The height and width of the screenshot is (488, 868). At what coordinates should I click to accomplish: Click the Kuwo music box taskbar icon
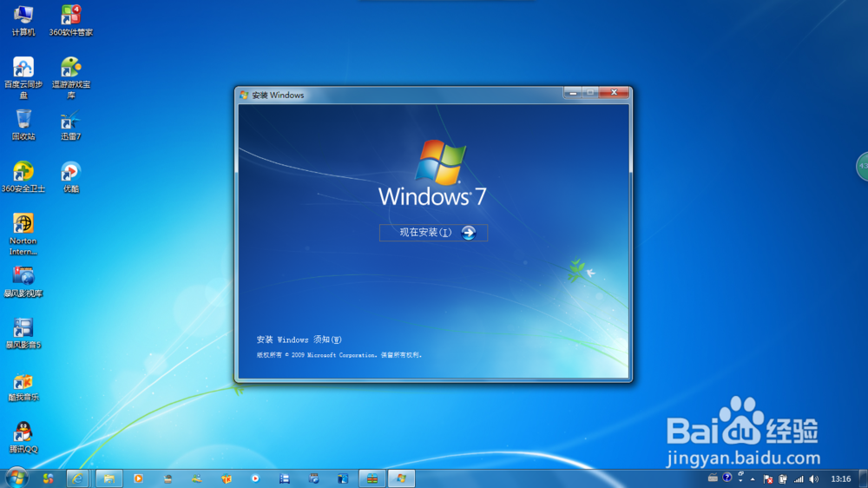[226, 478]
